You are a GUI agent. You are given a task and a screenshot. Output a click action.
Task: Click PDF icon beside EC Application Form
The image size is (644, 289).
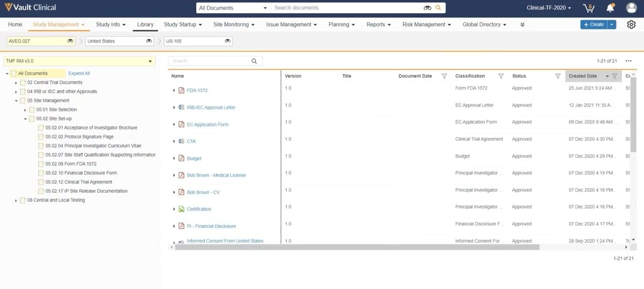coord(182,124)
